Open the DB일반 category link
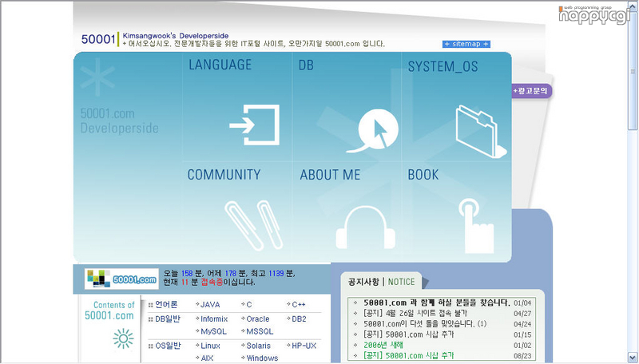Viewport: 639px width, 364px height. point(168,318)
